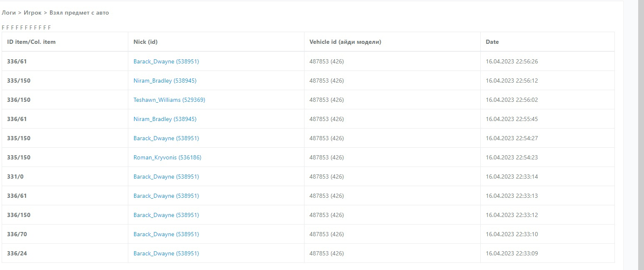Click the "Nick (id)" column header
The width and height of the screenshot is (644, 270).
145,42
